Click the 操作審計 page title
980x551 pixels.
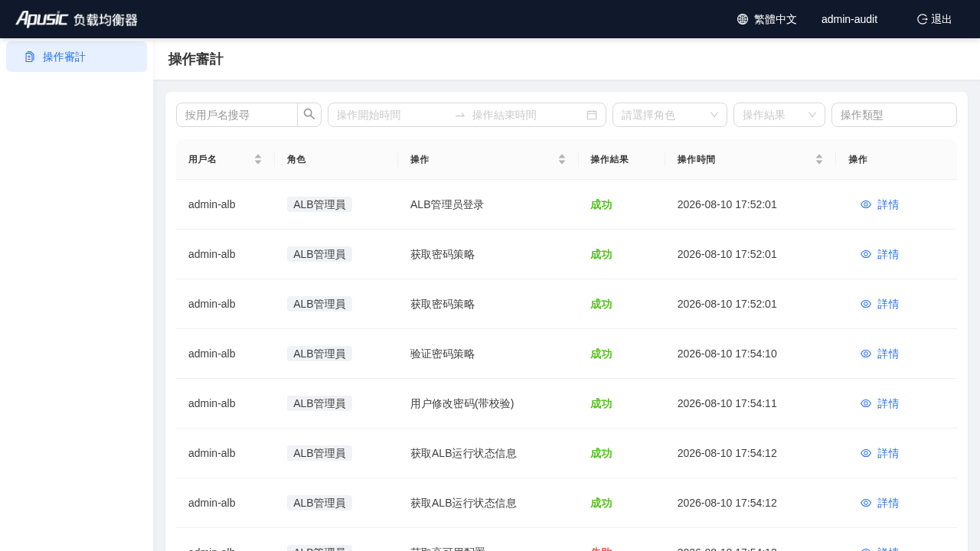(x=196, y=59)
